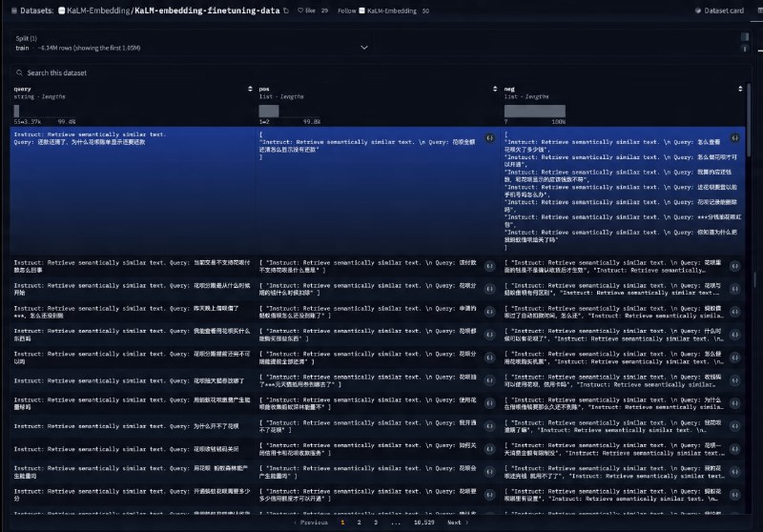Jump to the last page 10,529
The height and width of the screenshot is (532, 763).
[x=423, y=522]
